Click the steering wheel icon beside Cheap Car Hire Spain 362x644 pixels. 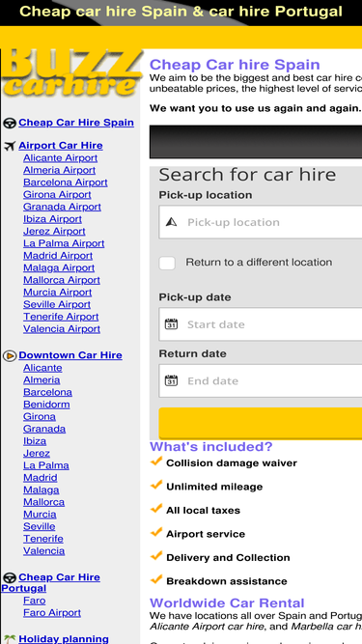point(10,123)
